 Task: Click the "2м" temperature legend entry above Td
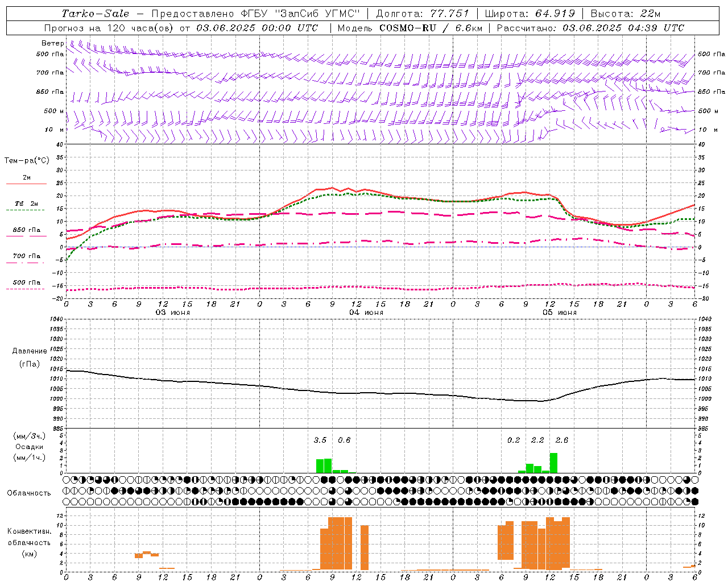tap(27, 177)
